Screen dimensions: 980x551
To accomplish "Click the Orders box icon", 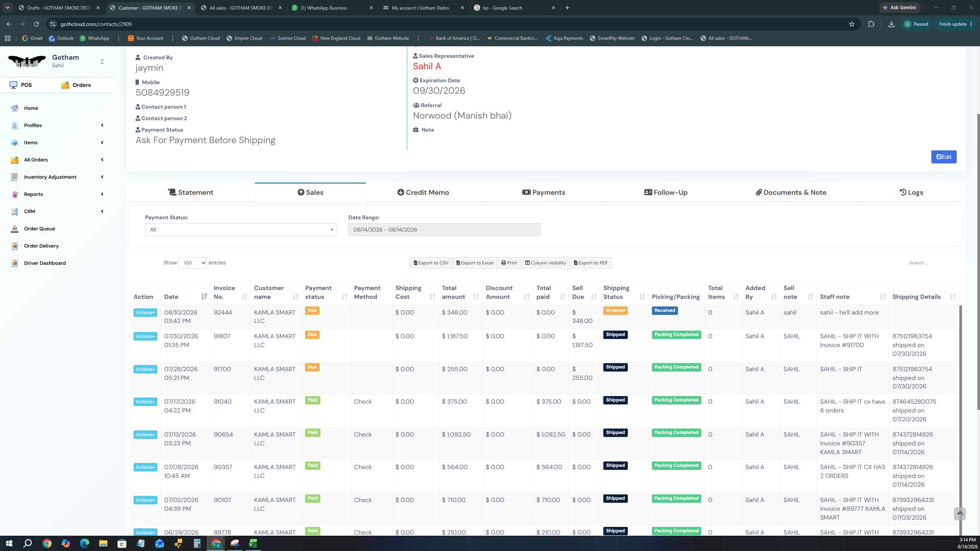I will click(65, 85).
